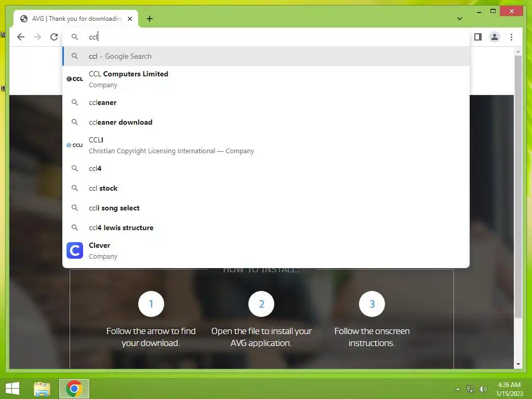
Task: Open the CCLI company suggestion
Action: 267,145
